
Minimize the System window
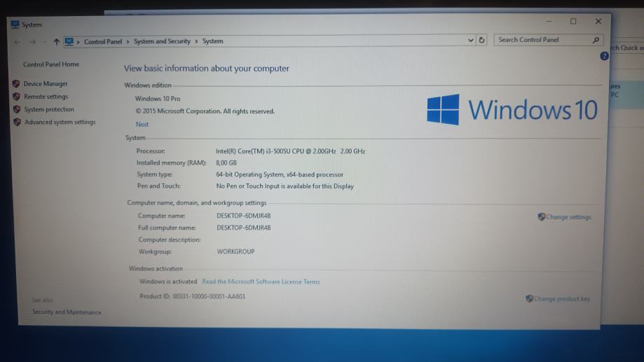549,21
